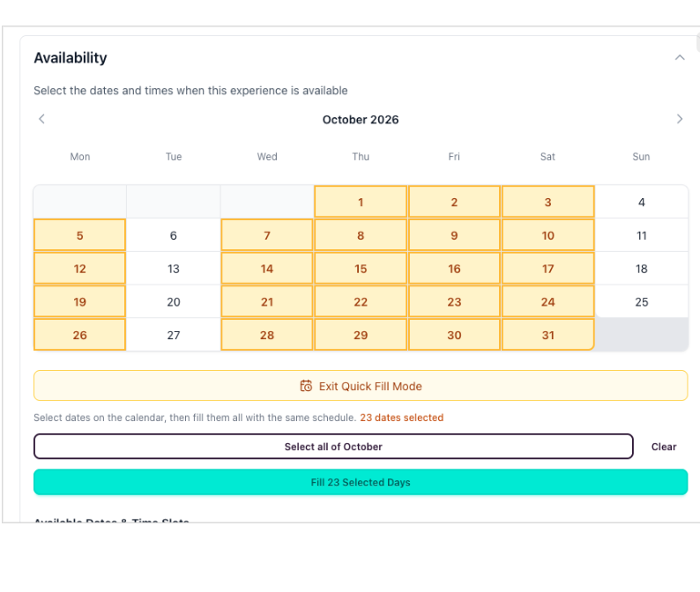
Task: Click the October 2026 month heading
Action: pyautogui.click(x=361, y=120)
